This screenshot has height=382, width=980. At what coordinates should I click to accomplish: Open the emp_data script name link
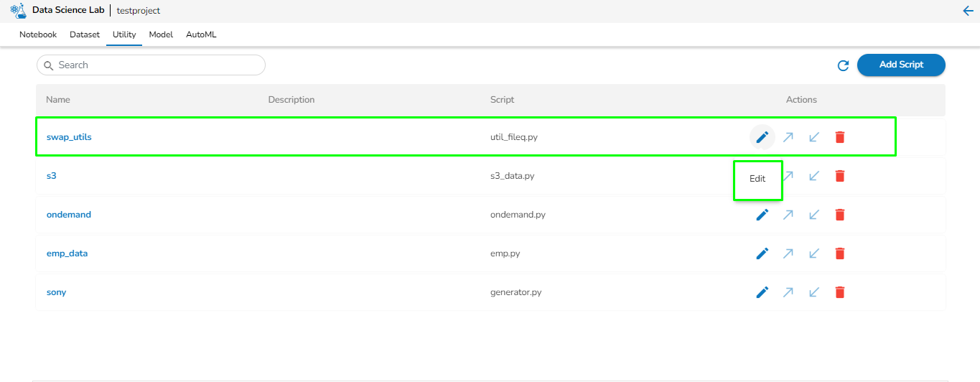(x=67, y=253)
